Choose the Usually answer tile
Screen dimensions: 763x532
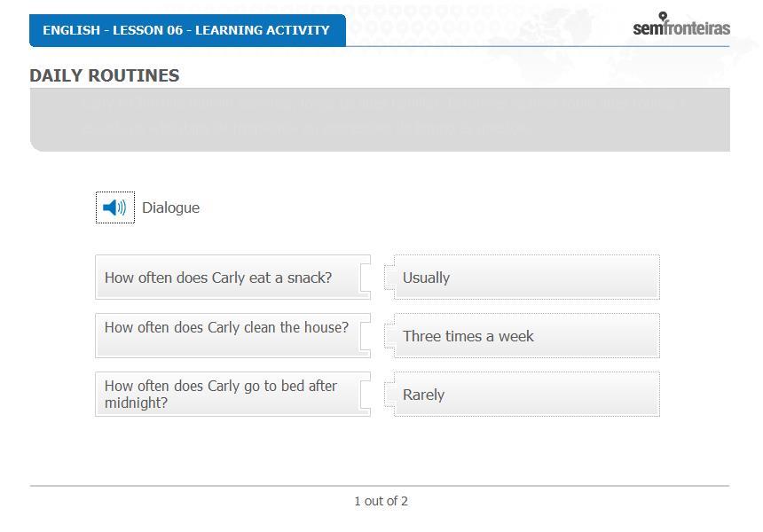click(526, 278)
